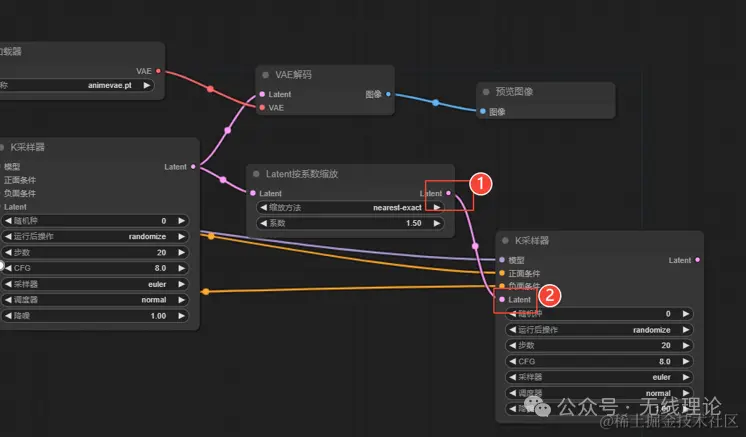Click the Latent按系数缩放 node title
Screen dimensions: 746x437
point(302,174)
